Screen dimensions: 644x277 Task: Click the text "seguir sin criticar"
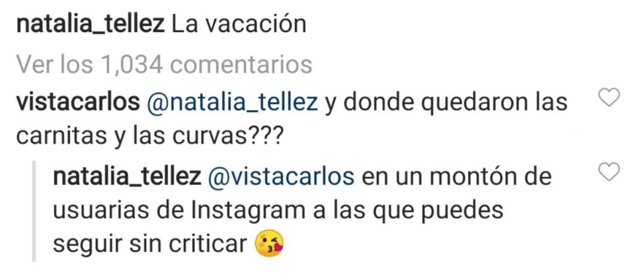click(x=150, y=245)
